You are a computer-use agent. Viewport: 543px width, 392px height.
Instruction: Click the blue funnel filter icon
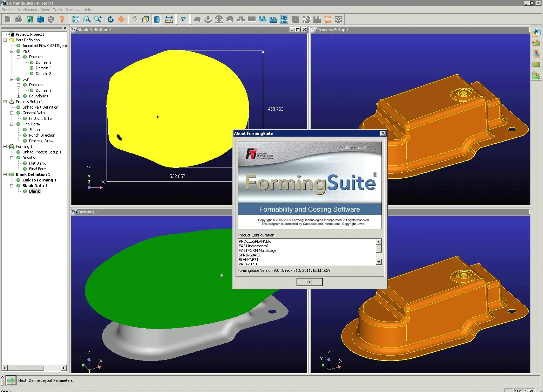[183, 19]
